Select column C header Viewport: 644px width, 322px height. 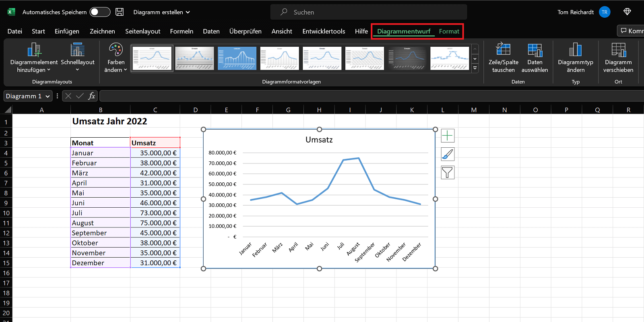point(155,110)
